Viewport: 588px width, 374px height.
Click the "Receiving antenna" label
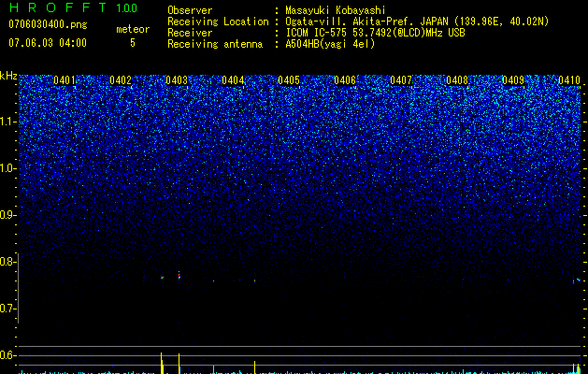(x=215, y=44)
